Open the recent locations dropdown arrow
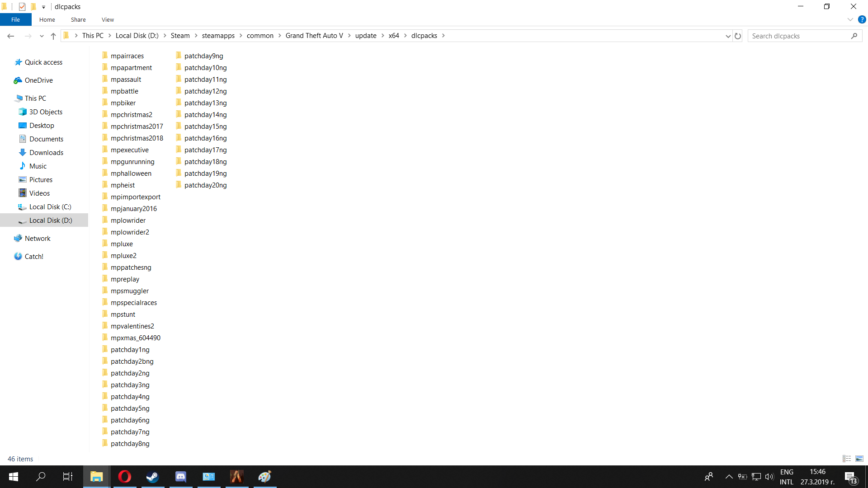The width and height of the screenshot is (868, 488). [x=42, y=36]
